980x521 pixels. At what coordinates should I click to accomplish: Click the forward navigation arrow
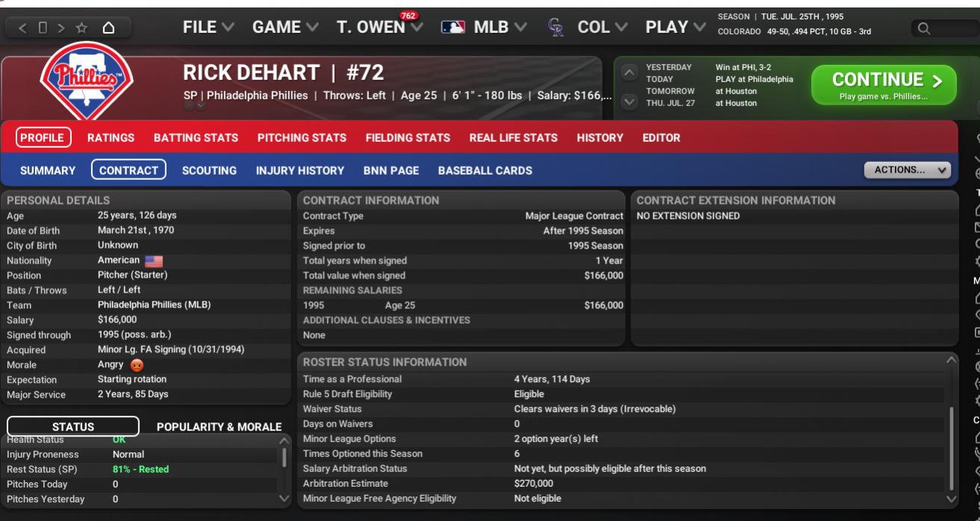(x=61, y=28)
